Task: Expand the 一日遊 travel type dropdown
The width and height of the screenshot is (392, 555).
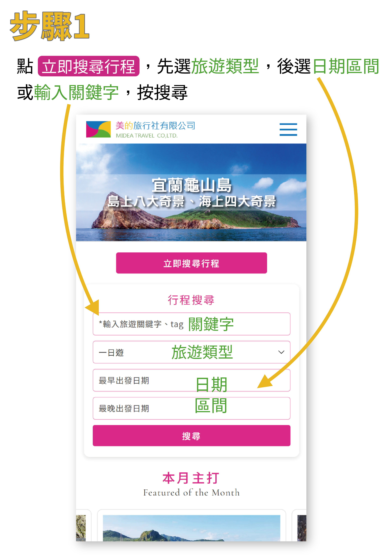Action: point(191,352)
